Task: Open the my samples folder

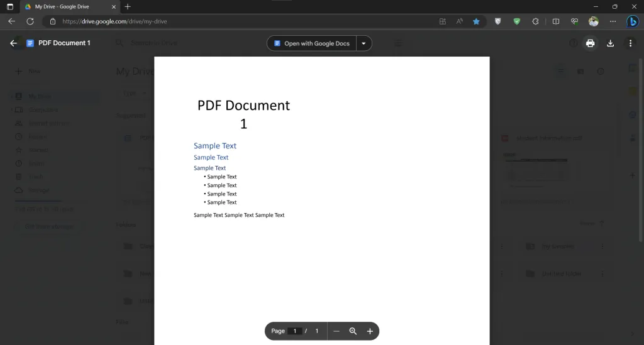Action: [558, 246]
